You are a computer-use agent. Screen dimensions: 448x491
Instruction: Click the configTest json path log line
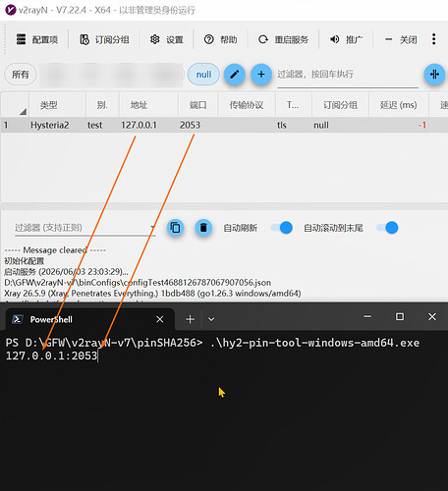pyautogui.click(x=138, y=282)
